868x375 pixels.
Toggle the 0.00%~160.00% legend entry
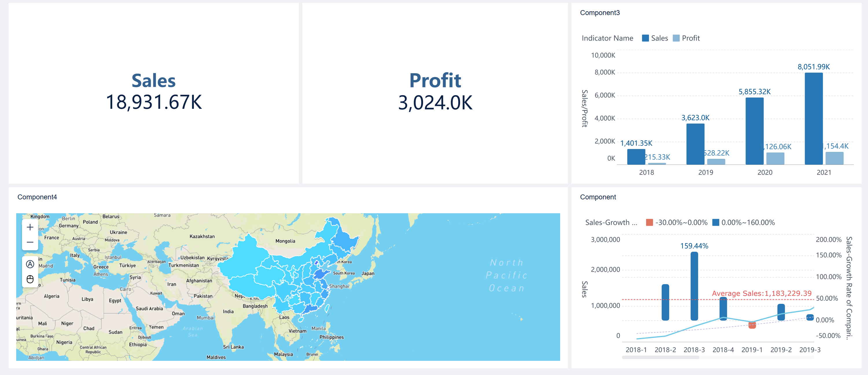click(743, 223)
